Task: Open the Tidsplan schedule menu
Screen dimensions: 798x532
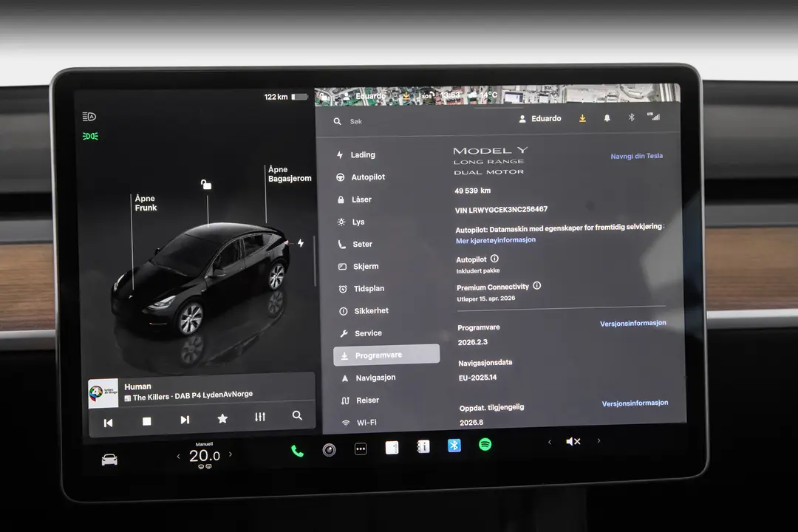Action: (x=361, y=289)
